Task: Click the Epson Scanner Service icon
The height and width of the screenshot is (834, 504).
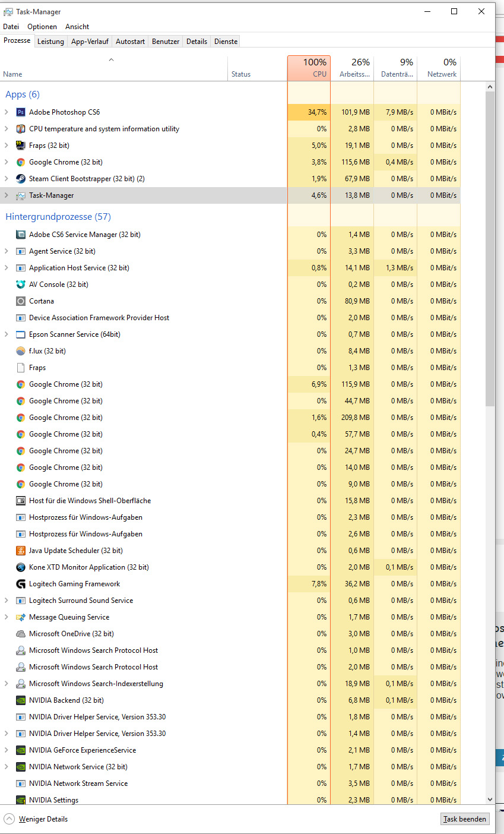Action: click(21, 334)
